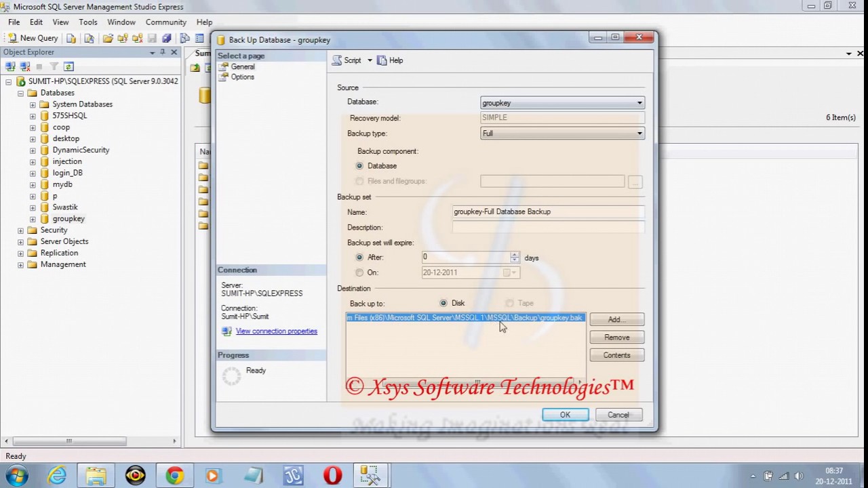Screen dimensions: 868x488
Task: Open the Edit menu
Action: [x=36, y=22]
